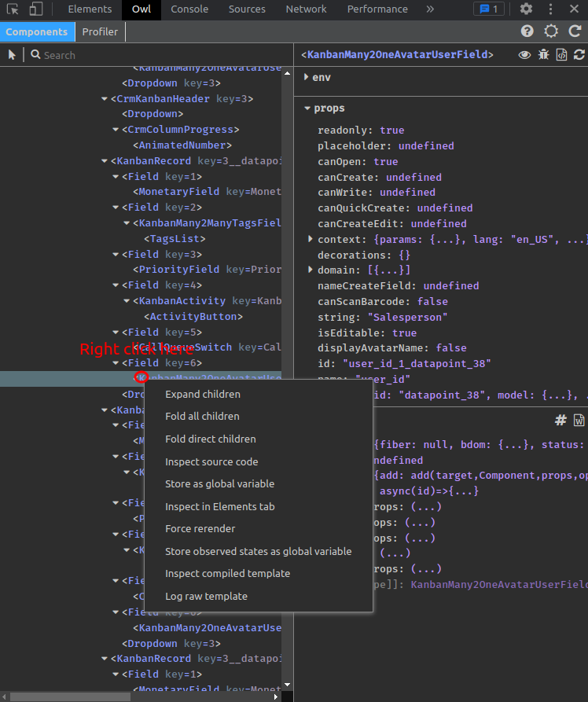This screenshot has height=702, width=588.
Task: Click the document W icon beside hash
Action: click(x=579, y=420)
